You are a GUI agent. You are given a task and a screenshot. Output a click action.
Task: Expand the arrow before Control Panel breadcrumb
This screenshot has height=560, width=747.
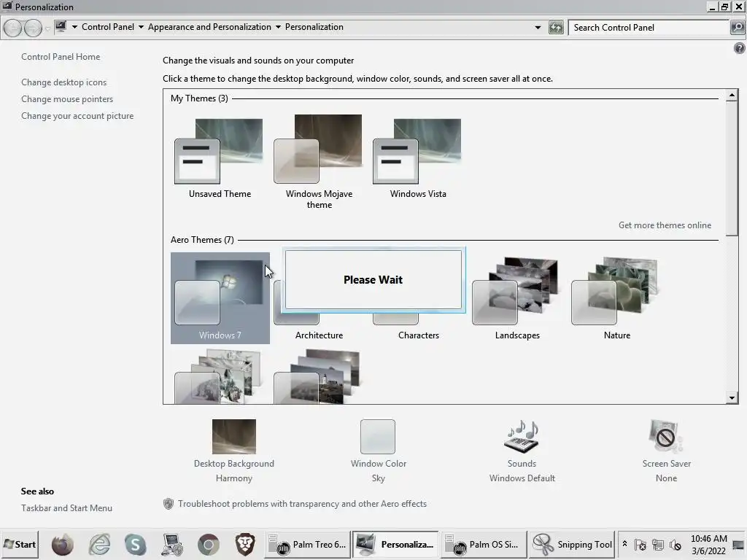pyautogui.click(x=75, y=27)
